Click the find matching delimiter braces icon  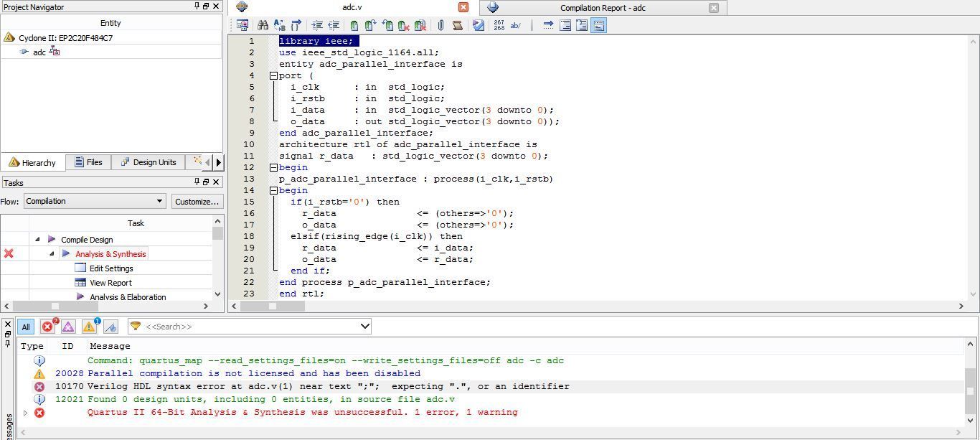(x=296, y=25)
